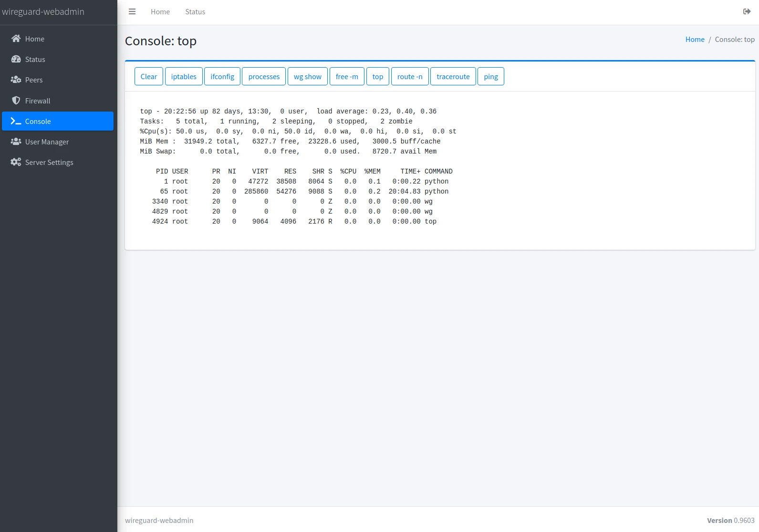Click the free -m button
This screenshot has width=759, height=532.
[x=347, y=76]
